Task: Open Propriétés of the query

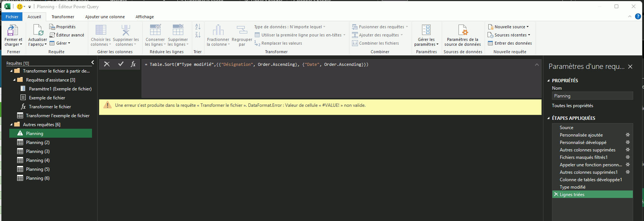Action: pos(63,27)
